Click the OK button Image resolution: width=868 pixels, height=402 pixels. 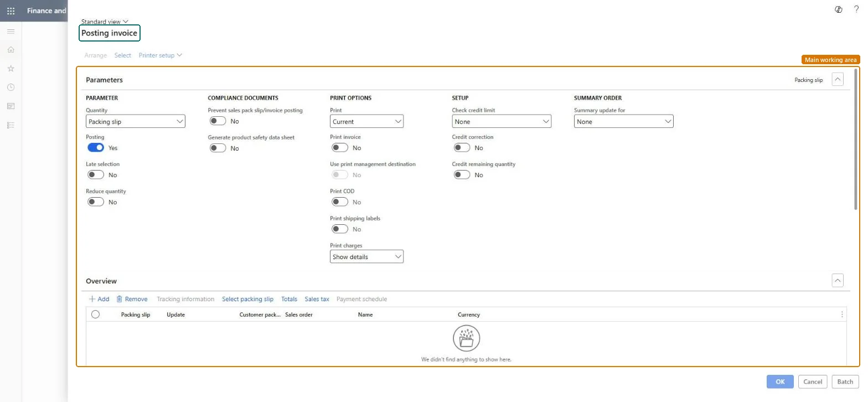(x=780, y=382)
